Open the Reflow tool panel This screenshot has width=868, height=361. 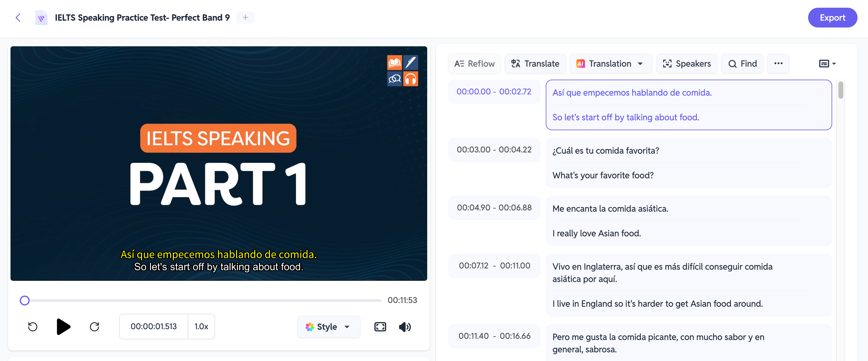pyautogui.click(x=474, y=63)
